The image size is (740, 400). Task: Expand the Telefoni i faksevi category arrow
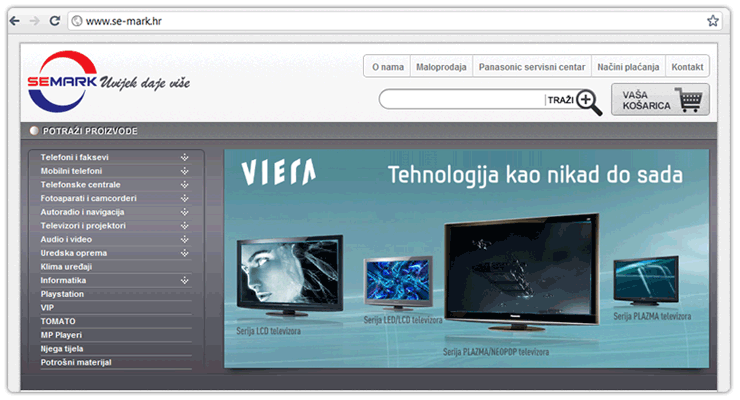pos(185,157)
